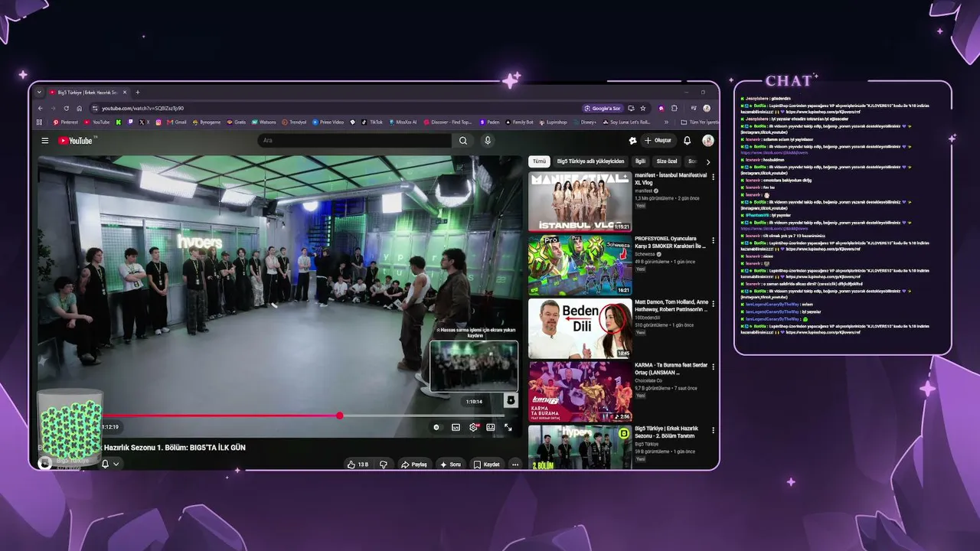
Task: Show more filter chips with right arrow
Action: 708,161
